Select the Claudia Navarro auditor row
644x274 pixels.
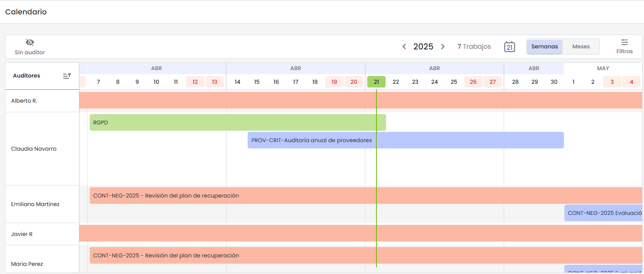(34, 149)
